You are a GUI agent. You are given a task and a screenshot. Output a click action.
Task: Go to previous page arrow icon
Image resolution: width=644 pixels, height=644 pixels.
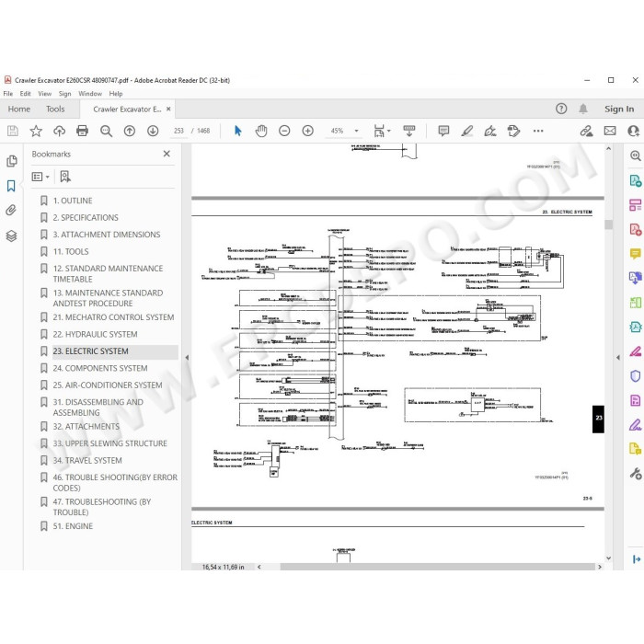[x=130, y=131]
